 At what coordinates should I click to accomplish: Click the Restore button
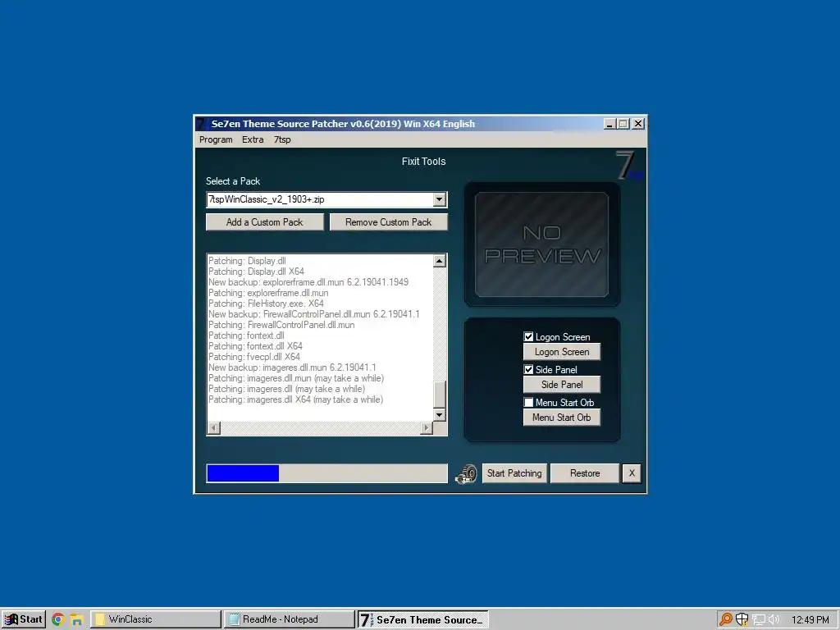(584, 473)
